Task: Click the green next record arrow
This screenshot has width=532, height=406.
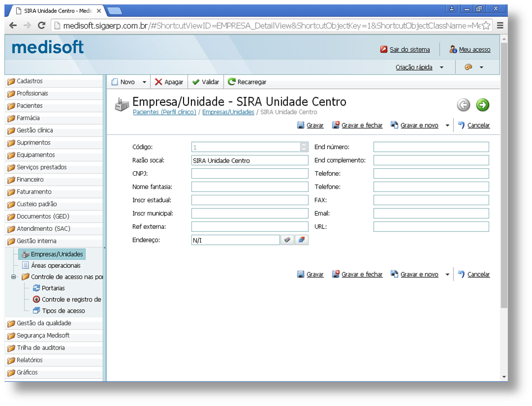Action: coord(482,105)
